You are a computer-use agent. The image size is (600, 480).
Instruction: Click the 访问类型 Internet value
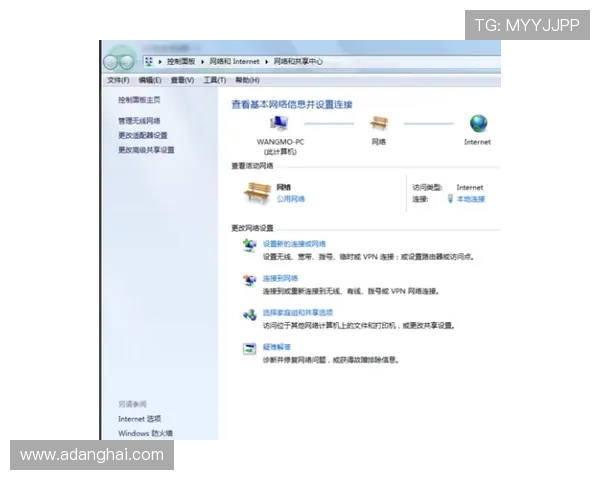[x=470, y=188]
